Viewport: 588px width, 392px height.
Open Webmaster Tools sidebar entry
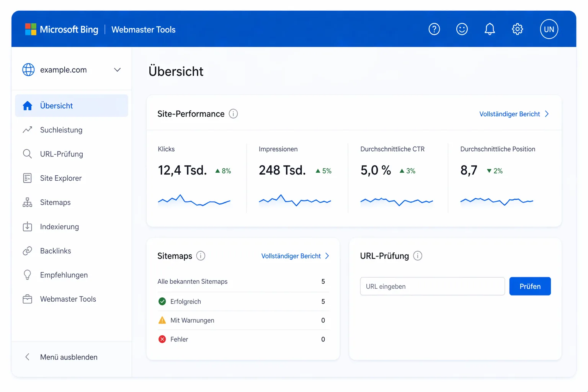point(72,299)
